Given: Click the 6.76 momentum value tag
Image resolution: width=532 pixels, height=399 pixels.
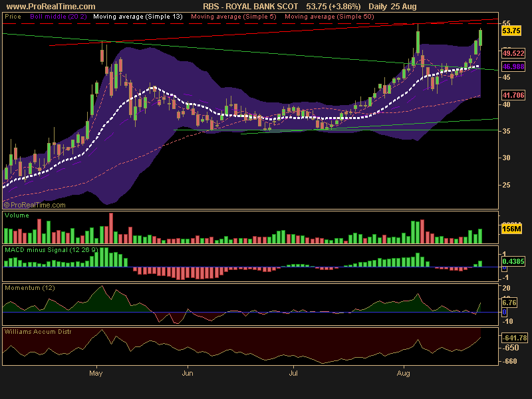Looking at the screenshot, I should point(509,303).
